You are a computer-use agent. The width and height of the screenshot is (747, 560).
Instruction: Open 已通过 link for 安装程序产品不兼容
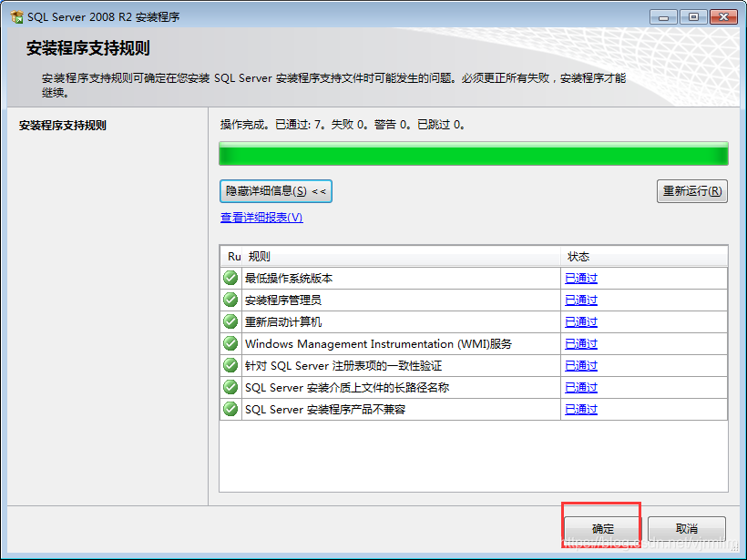pos(580,410)
